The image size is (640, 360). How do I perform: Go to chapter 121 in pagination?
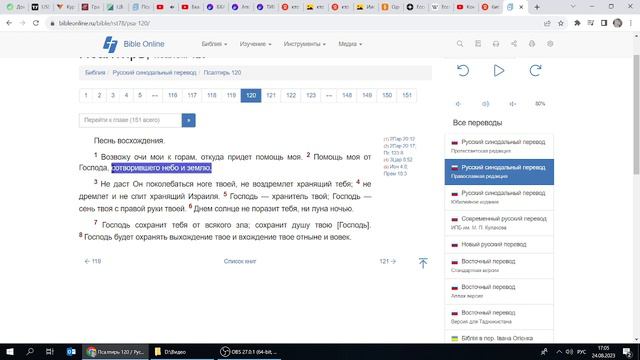(x=271, y=95)
